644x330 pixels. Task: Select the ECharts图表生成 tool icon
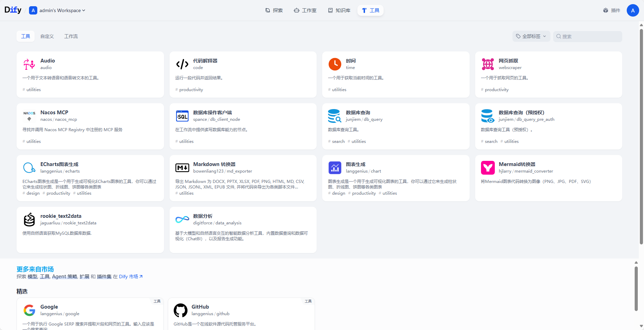coord(29,167)
